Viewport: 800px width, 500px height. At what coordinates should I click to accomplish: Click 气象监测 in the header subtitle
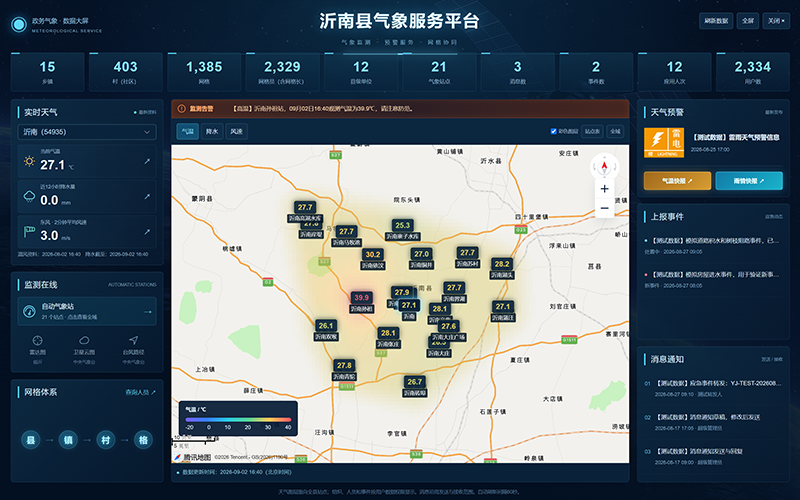(356, 42)
